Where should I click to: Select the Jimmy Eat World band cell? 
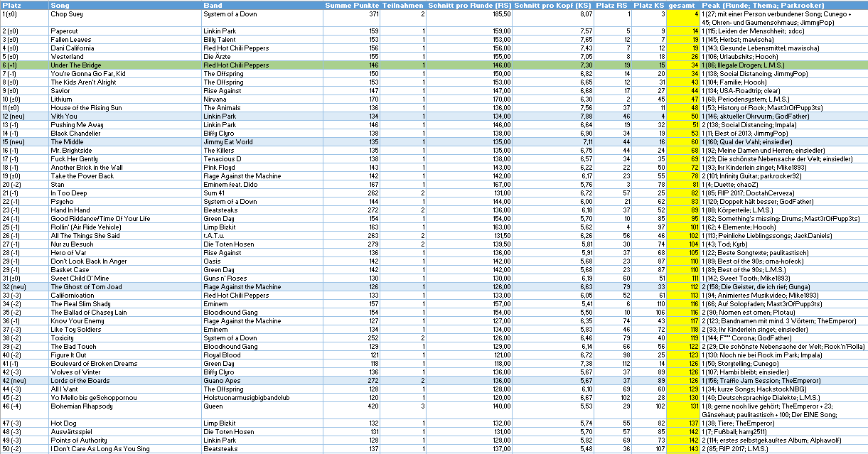pyautogui.click(x=262, y=142)
